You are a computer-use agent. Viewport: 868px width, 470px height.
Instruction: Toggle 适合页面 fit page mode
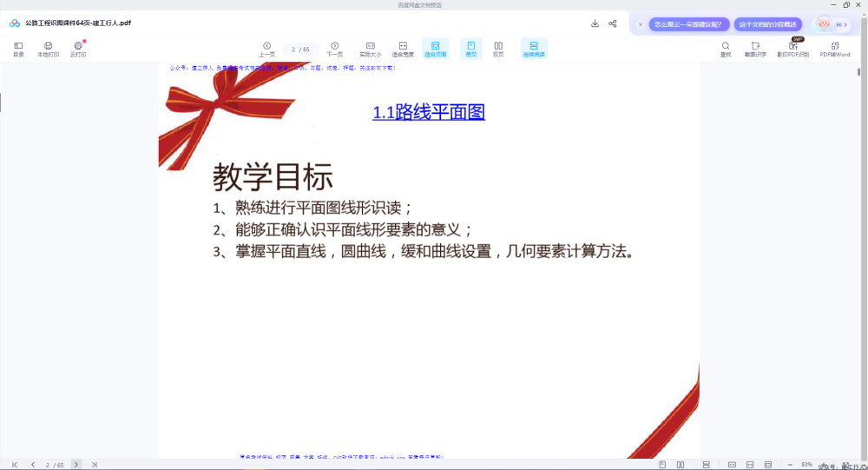[435, 49]
